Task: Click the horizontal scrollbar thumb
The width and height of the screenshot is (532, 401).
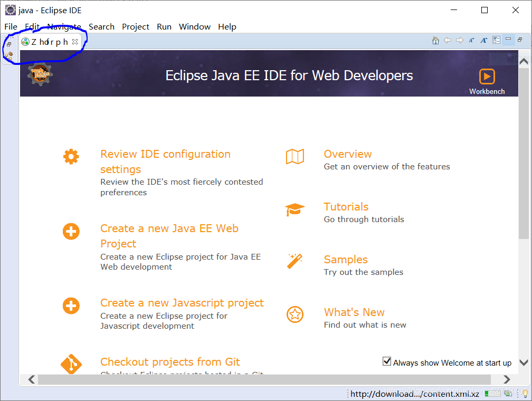Action: click(264, 379)
